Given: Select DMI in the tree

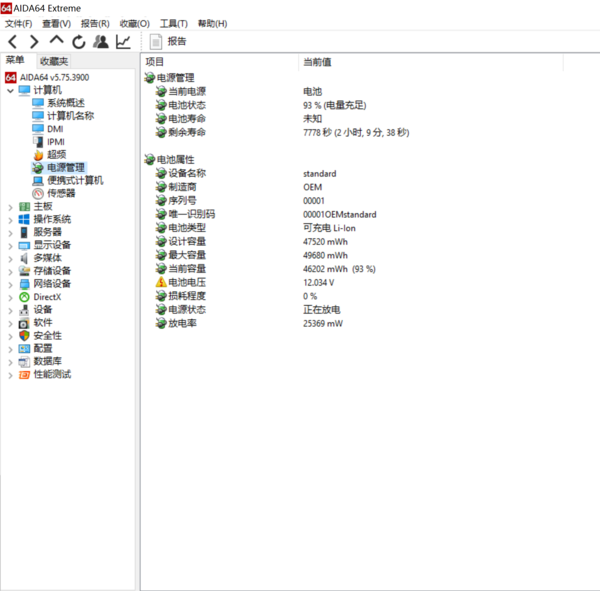Looking at the screenshot, I should click(x=55, y=129).
